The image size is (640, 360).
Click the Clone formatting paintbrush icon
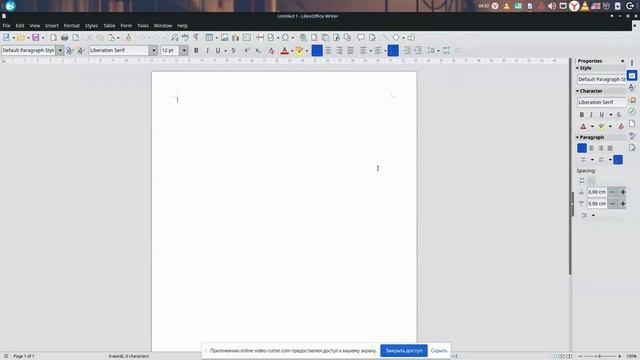[128, 38]
